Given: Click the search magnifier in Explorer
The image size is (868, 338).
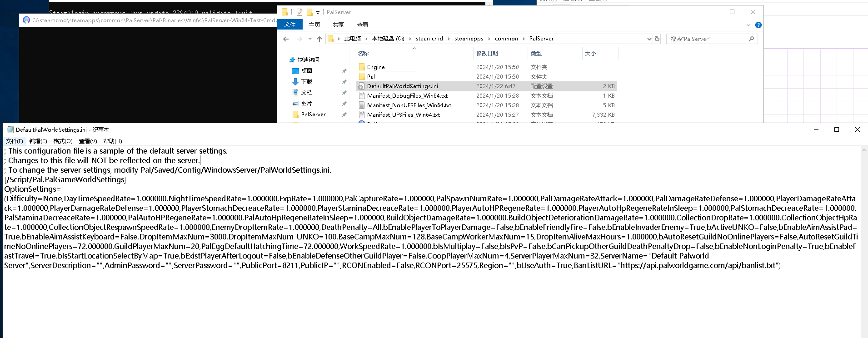Looking at the screenshot, I should point(751,39).
